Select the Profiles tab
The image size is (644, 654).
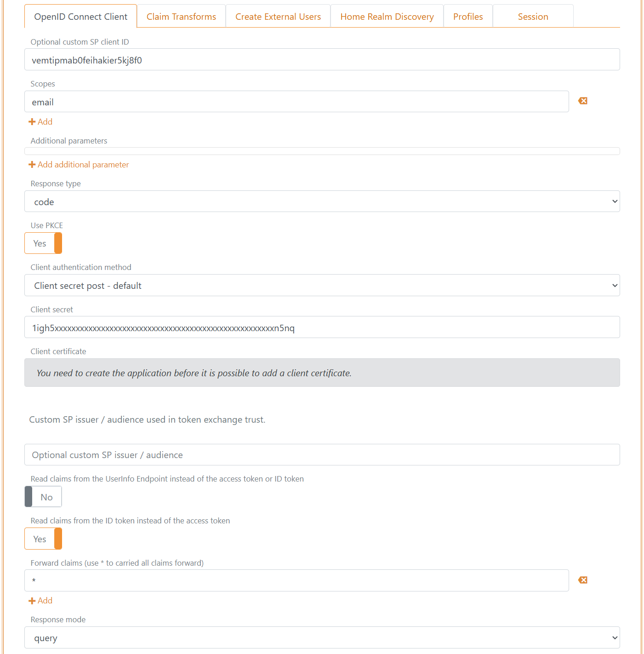[x=468, y=17]
